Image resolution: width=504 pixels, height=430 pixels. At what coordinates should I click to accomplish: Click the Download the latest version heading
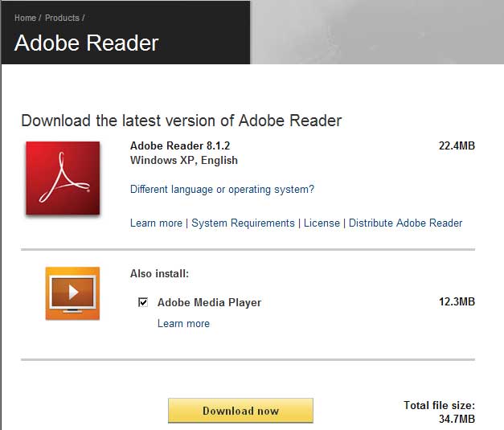point(182,121)
